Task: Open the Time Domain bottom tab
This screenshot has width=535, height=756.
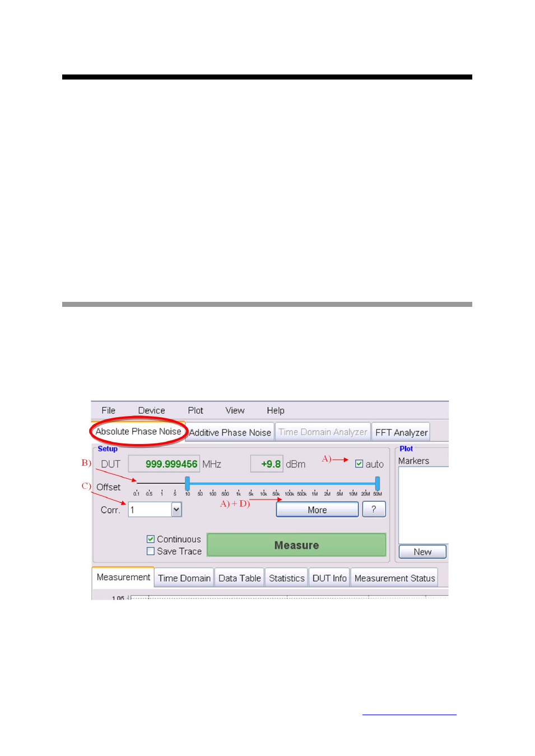Action: (184, 578)
